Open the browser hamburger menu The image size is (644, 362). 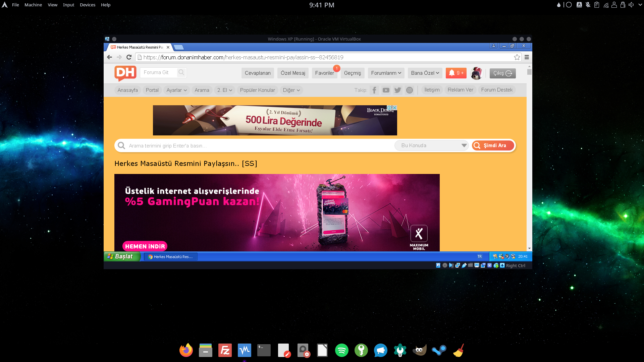tap(527, 57)
